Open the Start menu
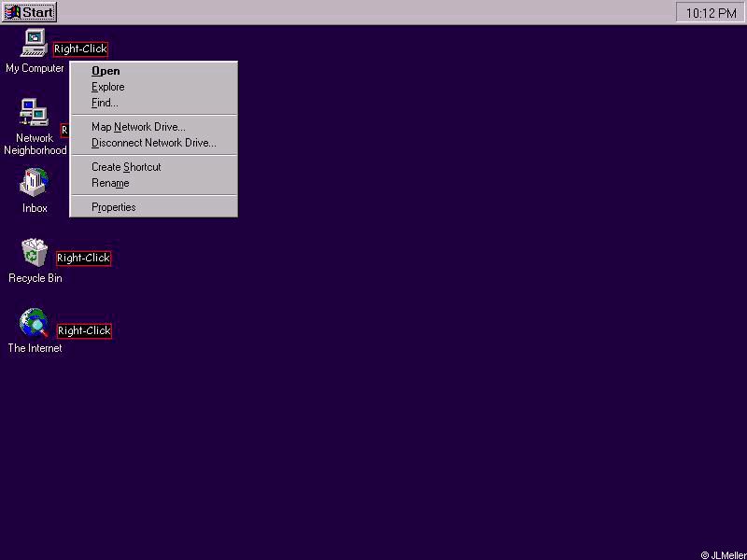This screenshot has width=747, height=560. click(x=29, y=12)
